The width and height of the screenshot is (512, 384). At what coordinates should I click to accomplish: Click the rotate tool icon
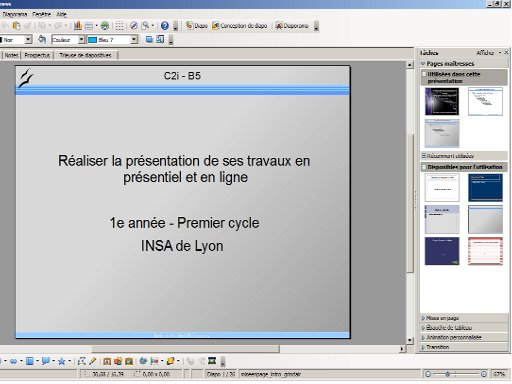click(x=143, y=361)
